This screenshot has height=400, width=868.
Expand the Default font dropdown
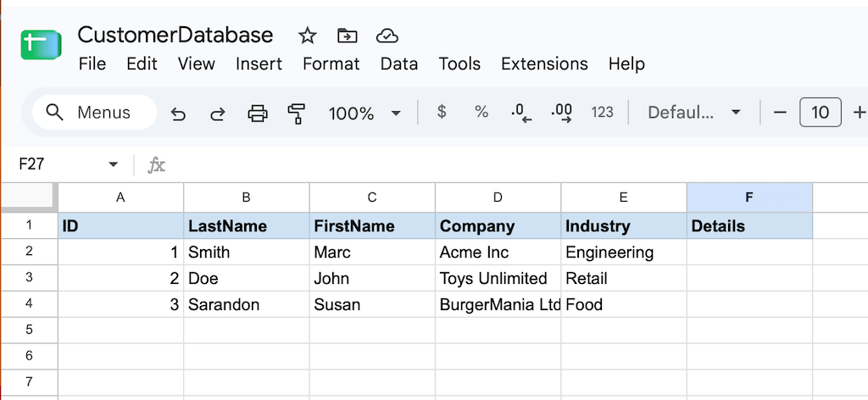(694, 113)
